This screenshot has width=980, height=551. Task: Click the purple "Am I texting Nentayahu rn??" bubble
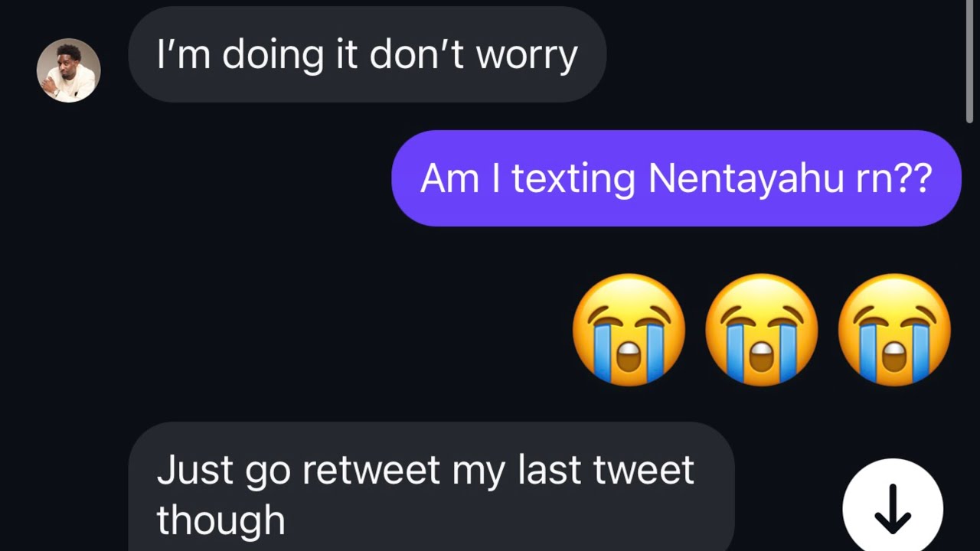[x=675, y=178]
